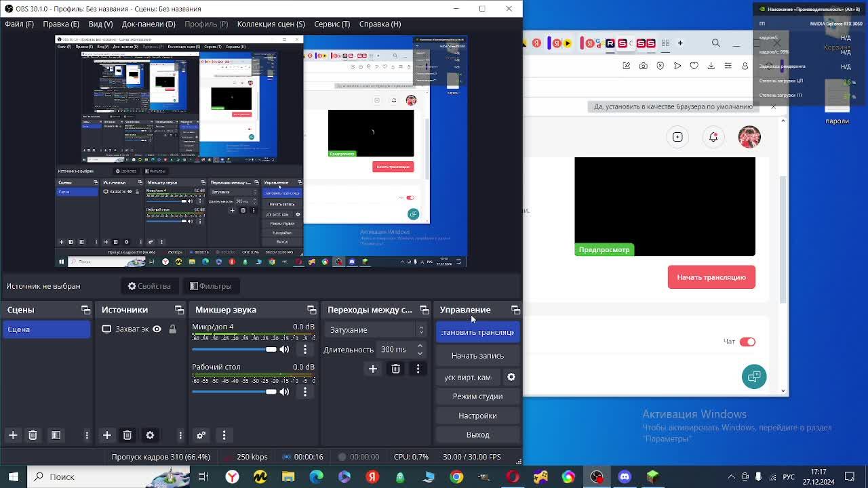Image resolution: width=868 pixels, height=488 pixels.
Task: Open the Справка menu
Action: point(380,24)
